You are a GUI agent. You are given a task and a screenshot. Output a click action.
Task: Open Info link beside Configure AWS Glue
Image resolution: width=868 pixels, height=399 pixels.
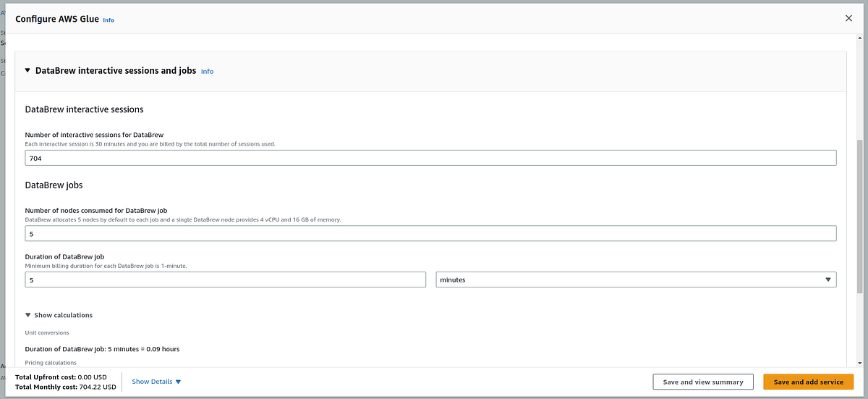click(x=109, y=20)
